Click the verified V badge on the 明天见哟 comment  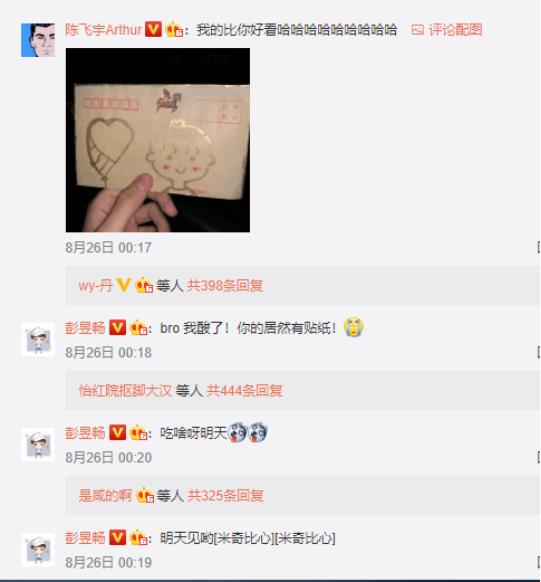click(x=117, y=537)
